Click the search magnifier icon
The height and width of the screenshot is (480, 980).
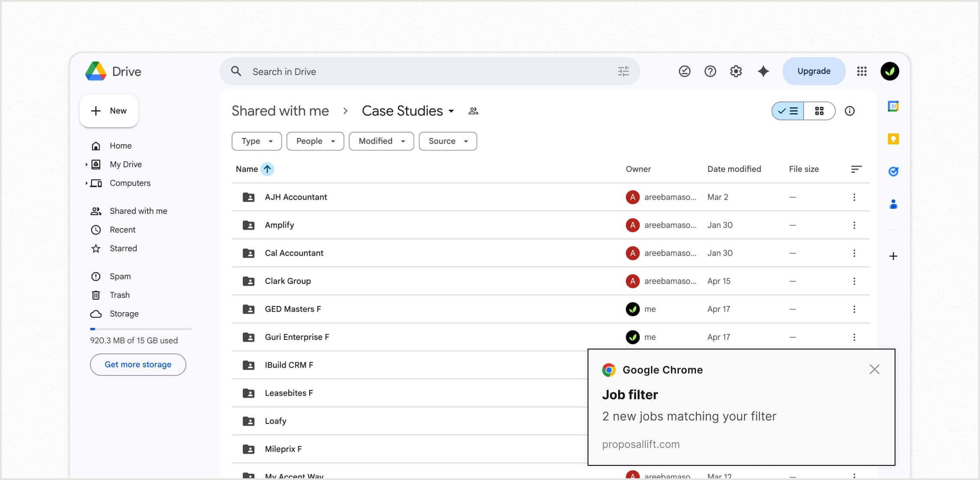tap(236, 71)
